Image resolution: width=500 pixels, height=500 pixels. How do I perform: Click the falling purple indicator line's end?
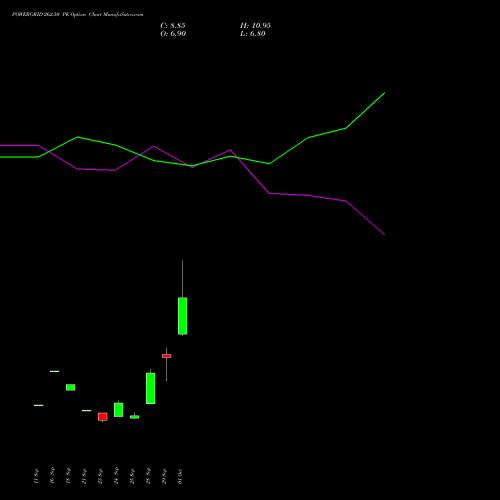pyautogui.click(x=384, y=234)
